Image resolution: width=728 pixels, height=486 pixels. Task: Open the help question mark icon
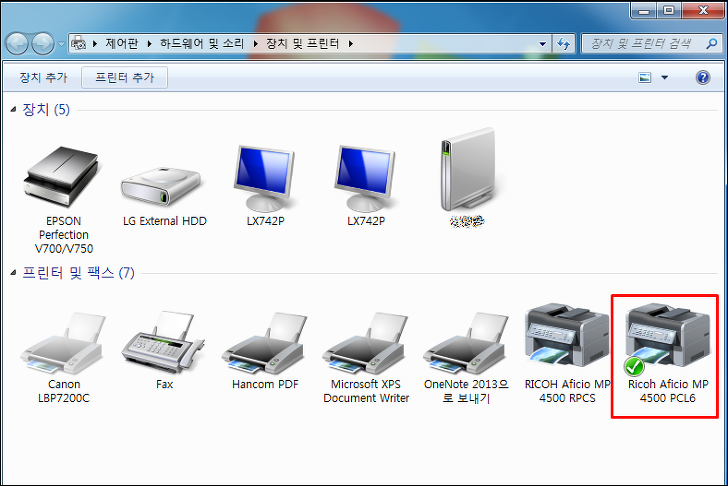703,77
